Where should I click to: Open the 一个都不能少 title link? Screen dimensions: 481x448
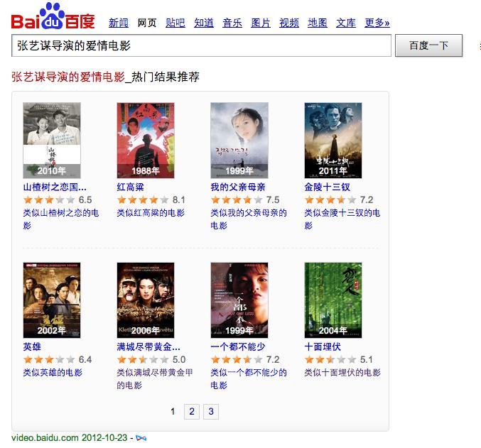238,346
